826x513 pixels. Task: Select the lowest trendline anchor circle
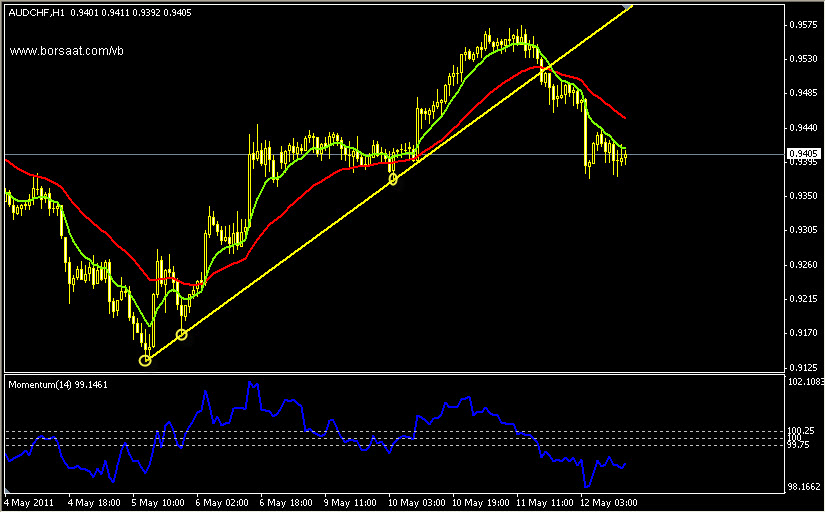(x=145, y=360)
